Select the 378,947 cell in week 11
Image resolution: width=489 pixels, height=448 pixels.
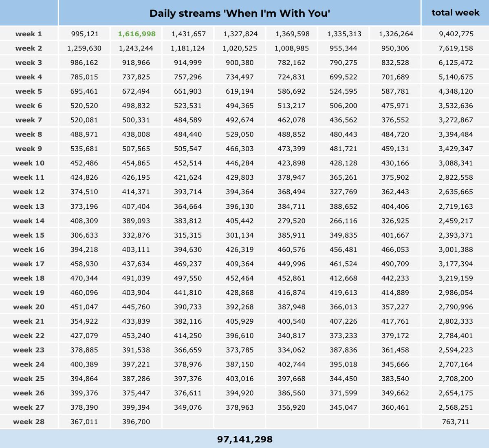291,177
